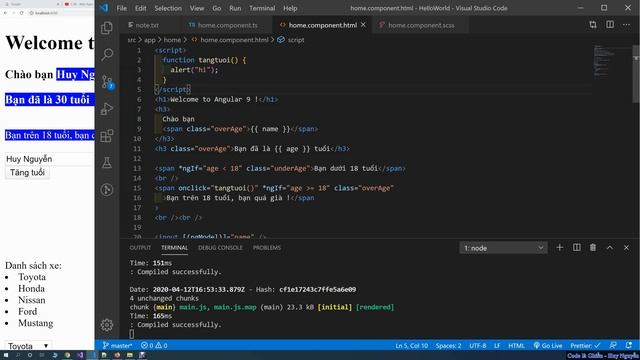Click the UTF-8 encoding status item

pyautogui.click(x=478, y=346)
